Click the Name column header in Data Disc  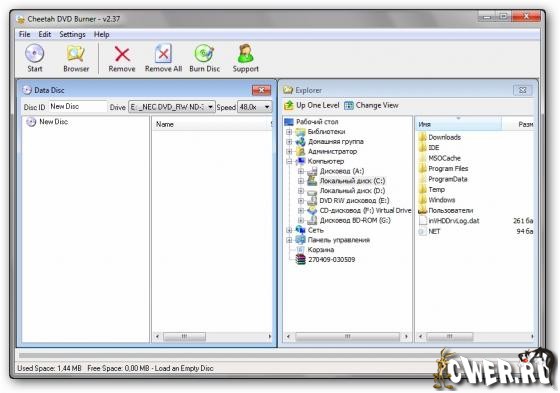[x=211, y=124]
